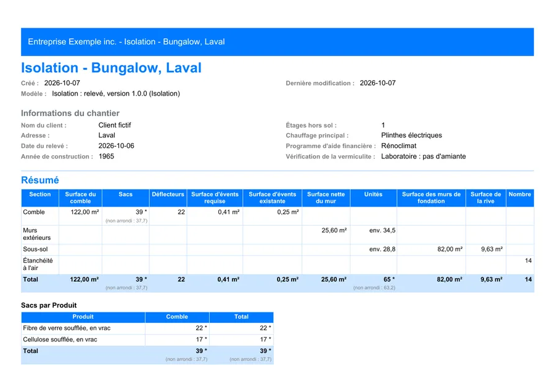Select Laboratoire : pas d'amiante value
The image size is (555, 392).
(x=423, y=157)
